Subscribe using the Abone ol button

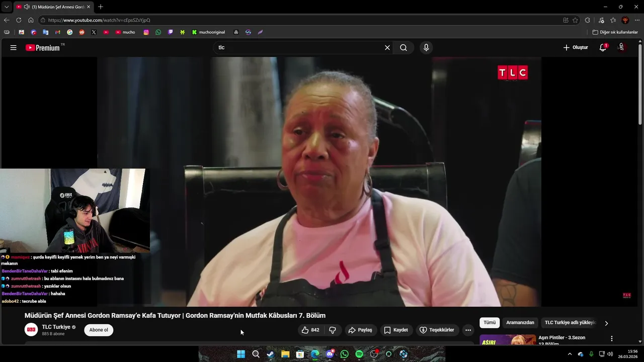pos(99,330)
